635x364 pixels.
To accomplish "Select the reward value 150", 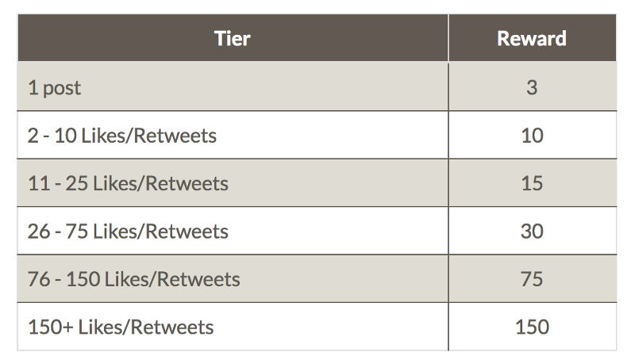I will (532, 327).
